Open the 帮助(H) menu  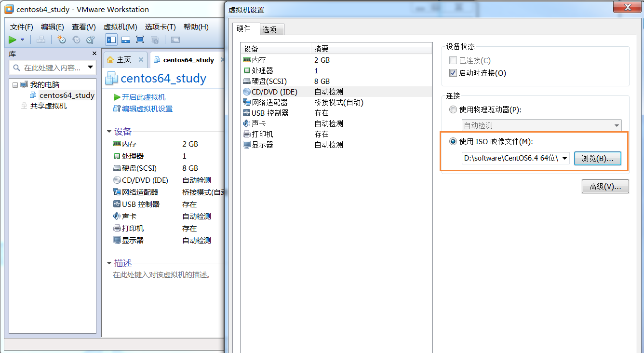tap(196, 27)
